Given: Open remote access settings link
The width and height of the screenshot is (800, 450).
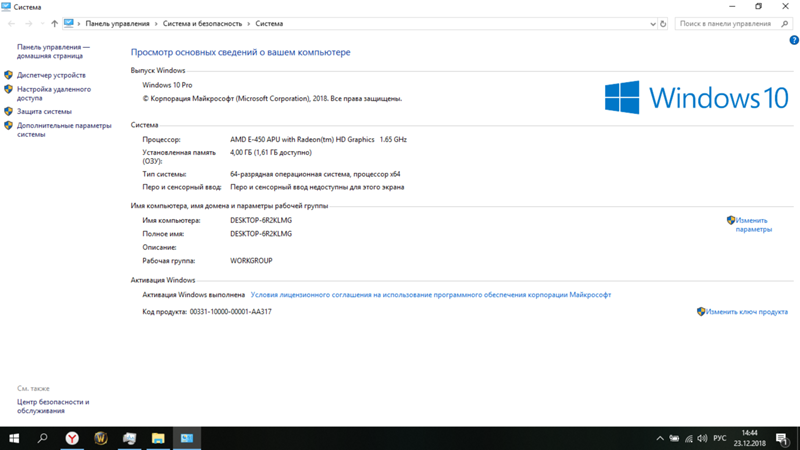Looking at the screenshot, I should 54,93.
